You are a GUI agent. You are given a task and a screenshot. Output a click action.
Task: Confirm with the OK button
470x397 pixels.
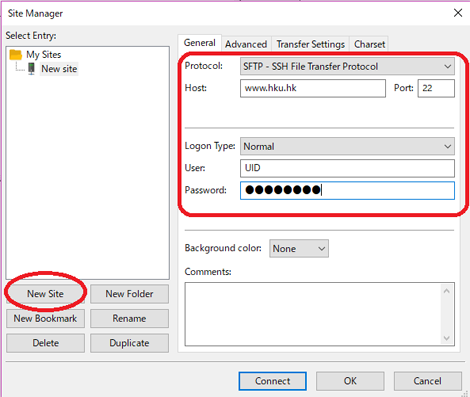[x=350, y=381]
